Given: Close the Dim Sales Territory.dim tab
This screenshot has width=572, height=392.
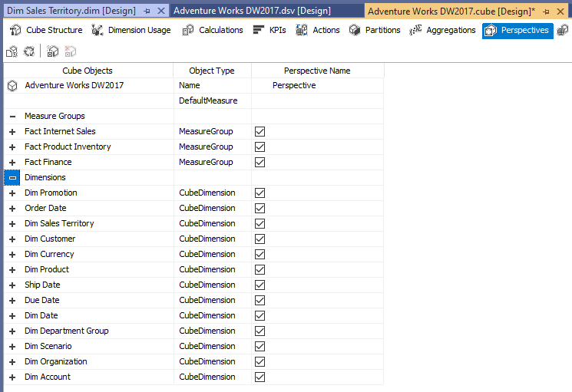Looking at the screenshot, I should (161, 11).
